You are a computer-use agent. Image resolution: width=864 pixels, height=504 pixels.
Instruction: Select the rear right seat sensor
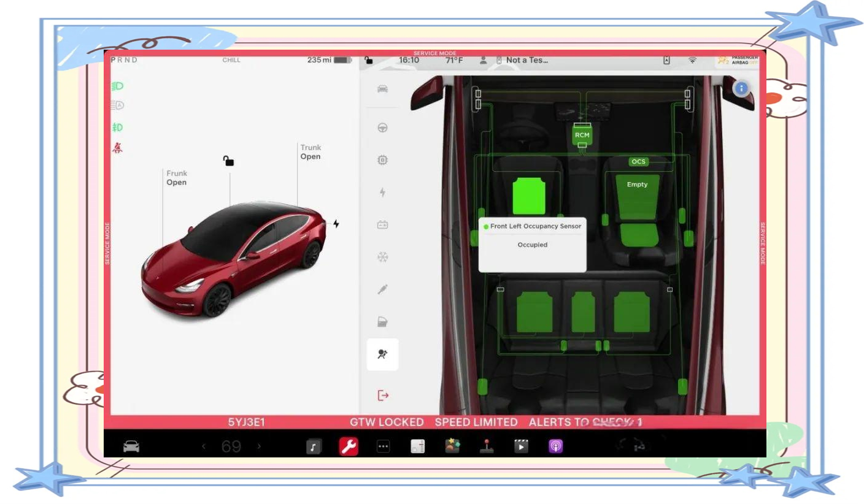632,312
